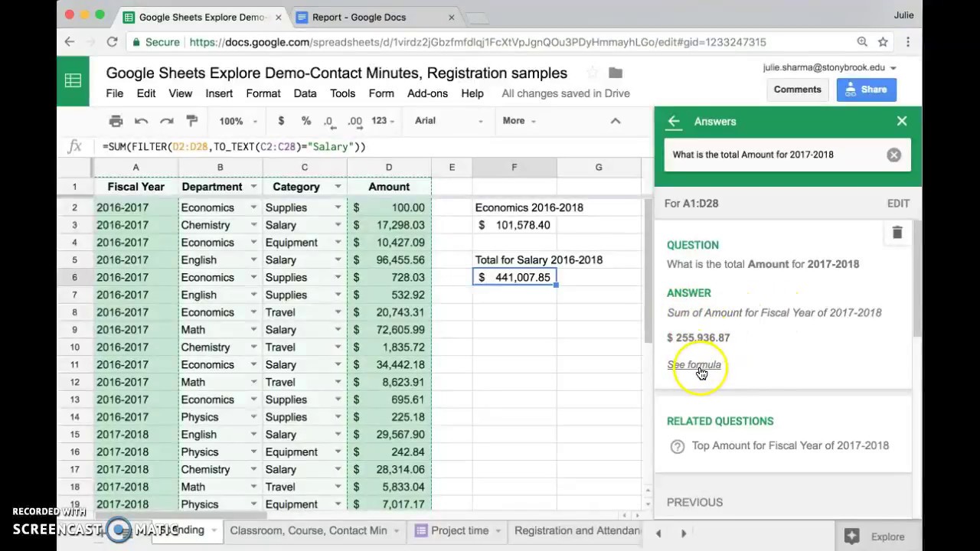Open the Add-ons menu
The image size is (980, 551).
pyautogui.click(x=427, y=93)
